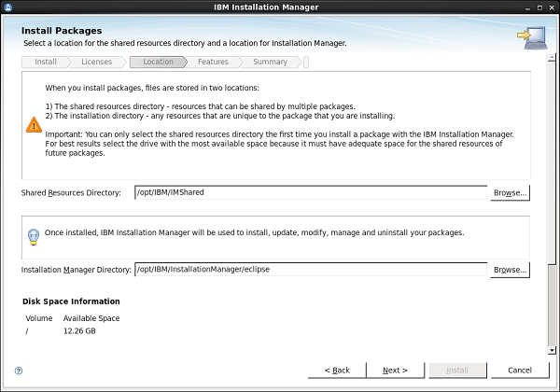Select the Location step tab
Screen dimensions: 560x392
point(159,62)
